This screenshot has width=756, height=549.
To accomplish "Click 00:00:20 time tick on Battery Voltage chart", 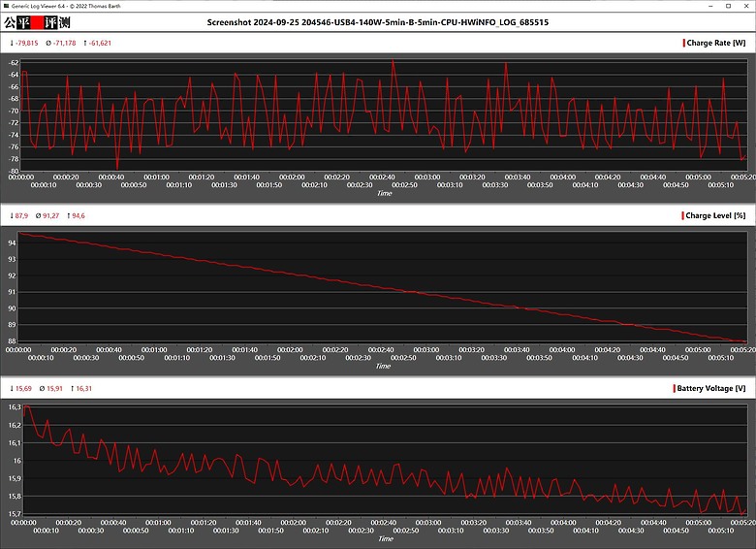I will point(69,523).
